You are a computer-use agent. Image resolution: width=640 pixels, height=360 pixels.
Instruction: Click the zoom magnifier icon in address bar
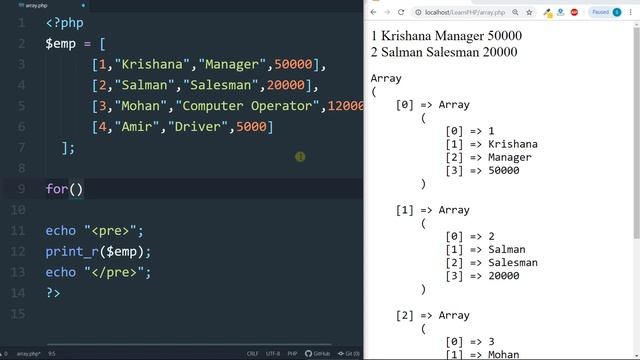click(x=516, y=12)
